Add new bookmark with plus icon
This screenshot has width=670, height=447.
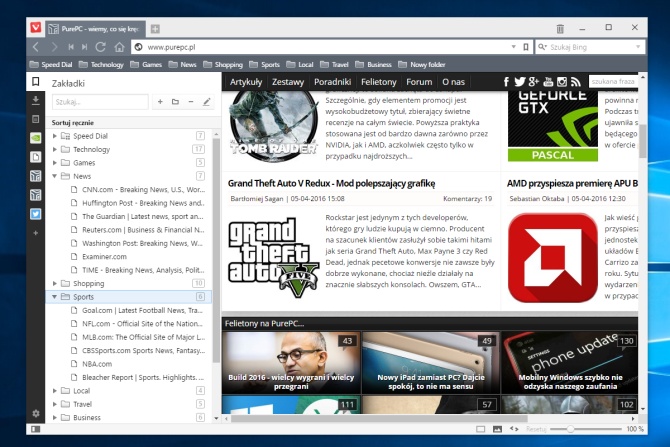[x=160, y=102]
